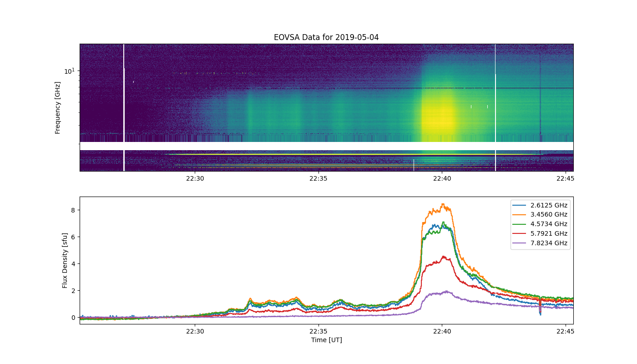Click the flux axis tick label 8
This screenshot has height=364, width=637.
click(x=72, y=210)
